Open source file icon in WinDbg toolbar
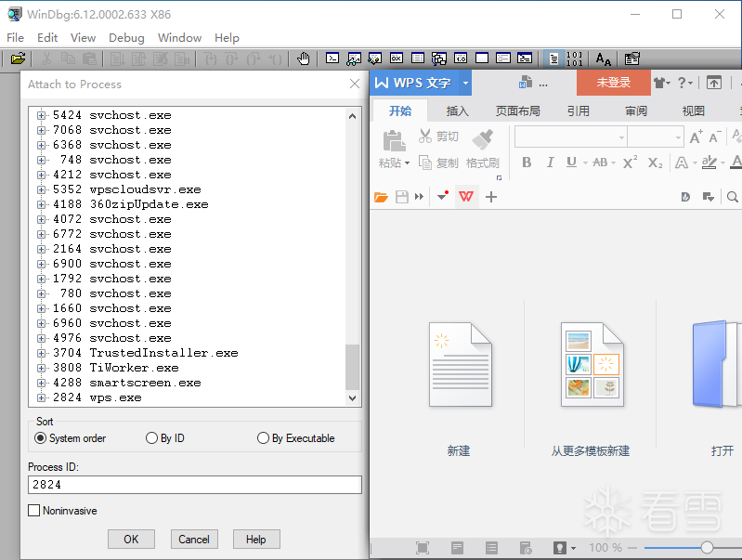Viewport: 742px width, 560px height. (x=18, y=59)
